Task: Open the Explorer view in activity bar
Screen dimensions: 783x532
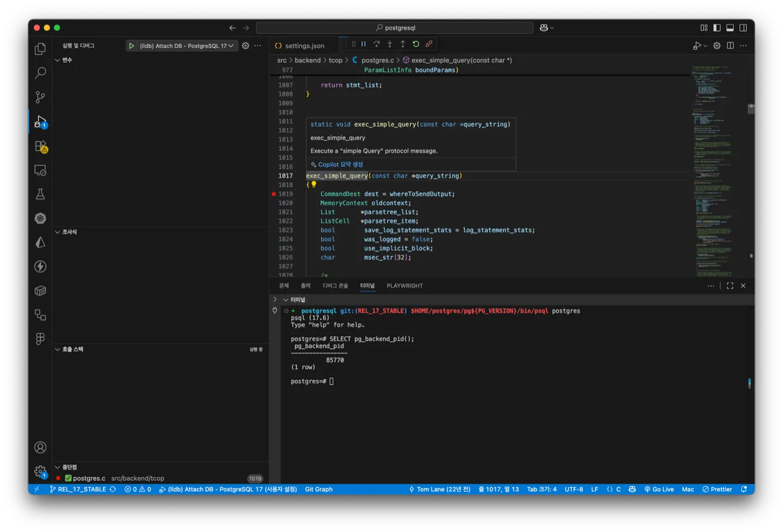Action: pyautogui.click(x=40, y=49)
